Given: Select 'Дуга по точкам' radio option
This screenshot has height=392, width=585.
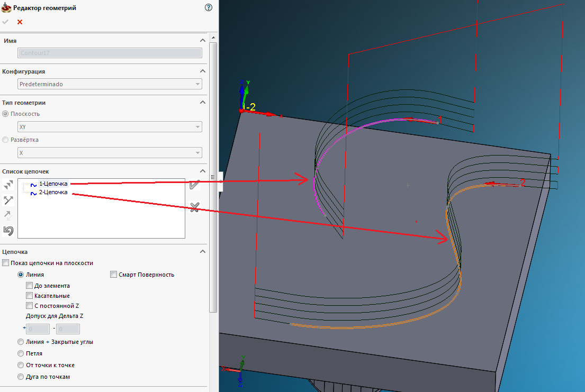Looking at the screenshot, I should point(21,377).
